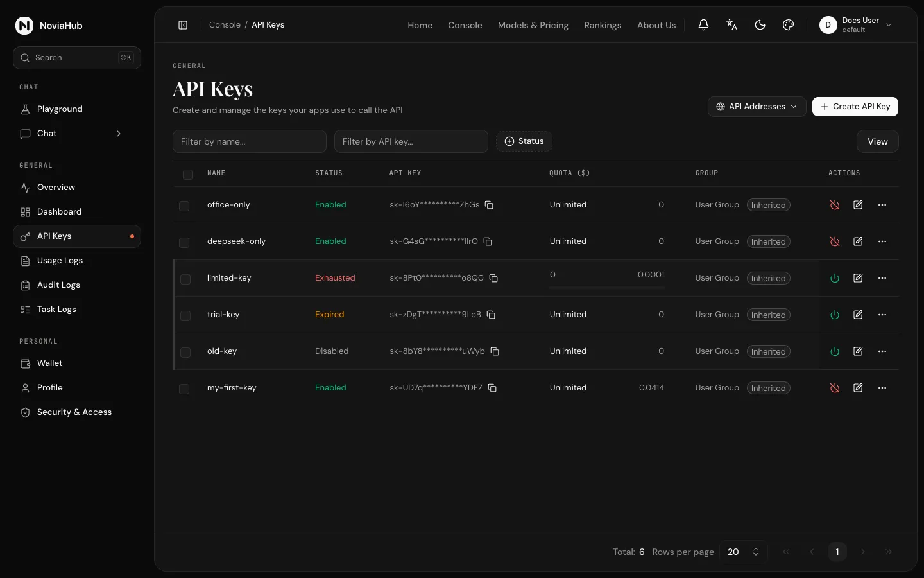
Task: Open Usage Logs in the sidebar
Action: click(x=77, y=261)
